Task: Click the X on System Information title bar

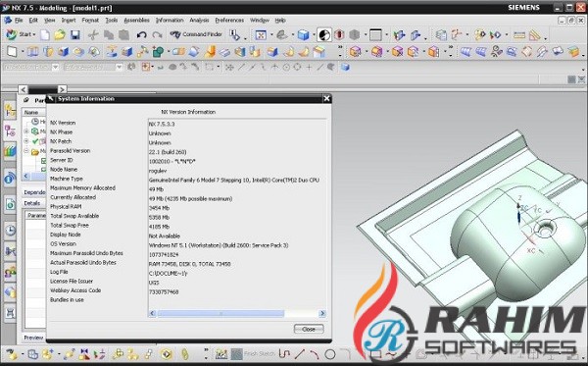Action: [x=326, y=98]
